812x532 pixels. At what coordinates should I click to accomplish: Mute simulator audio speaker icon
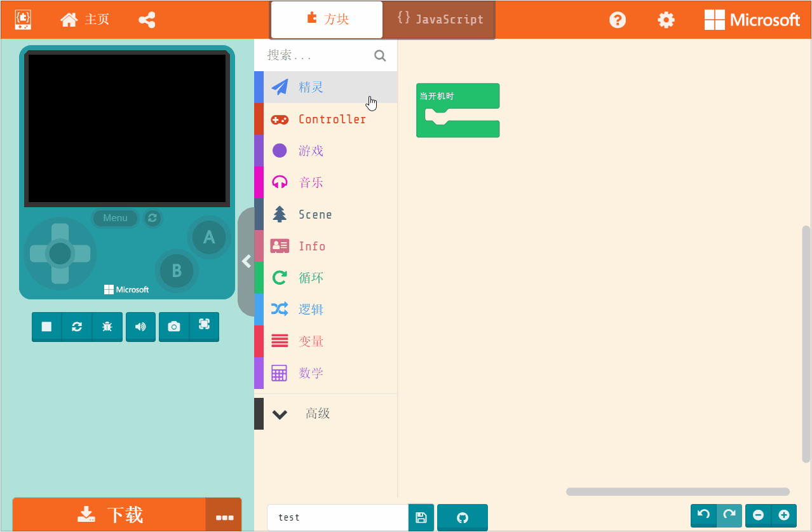point(140,327)
